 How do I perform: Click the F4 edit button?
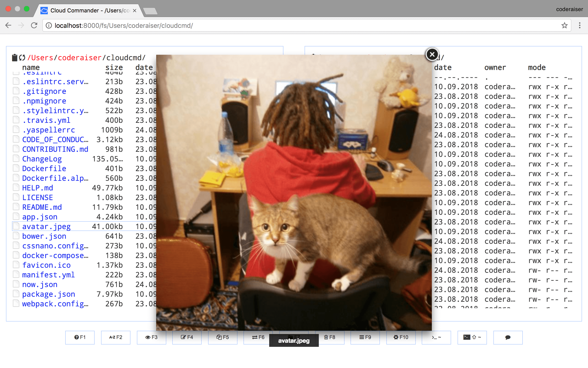coord(187,337)
